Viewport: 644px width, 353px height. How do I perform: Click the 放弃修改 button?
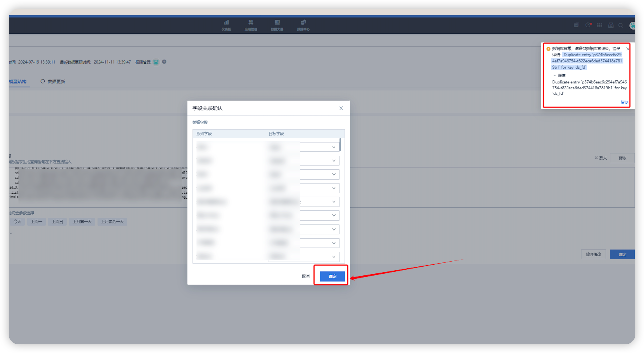coord(593,254)
